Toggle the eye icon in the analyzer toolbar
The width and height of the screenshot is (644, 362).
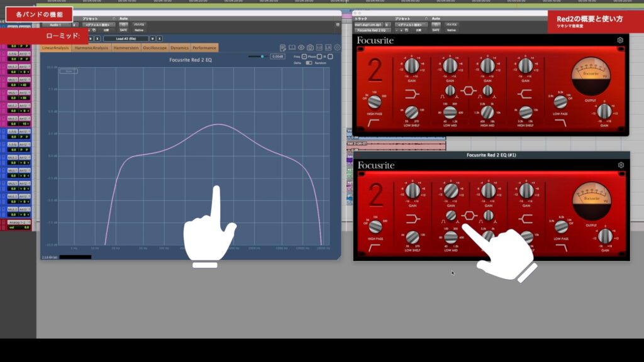point(301,48)
